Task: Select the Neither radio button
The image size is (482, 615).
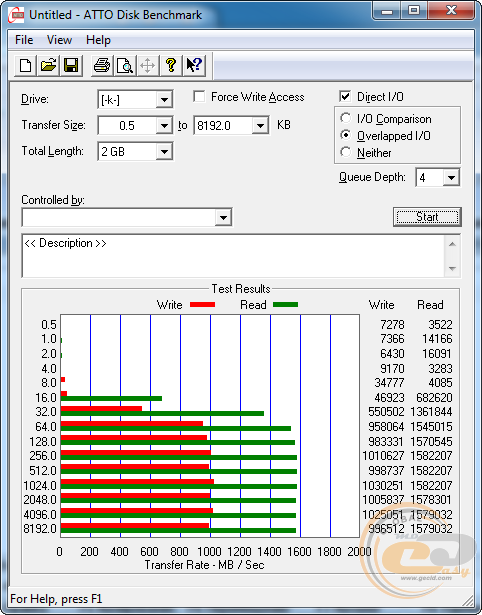Action: pyautogui.click(x=346, y=152)
